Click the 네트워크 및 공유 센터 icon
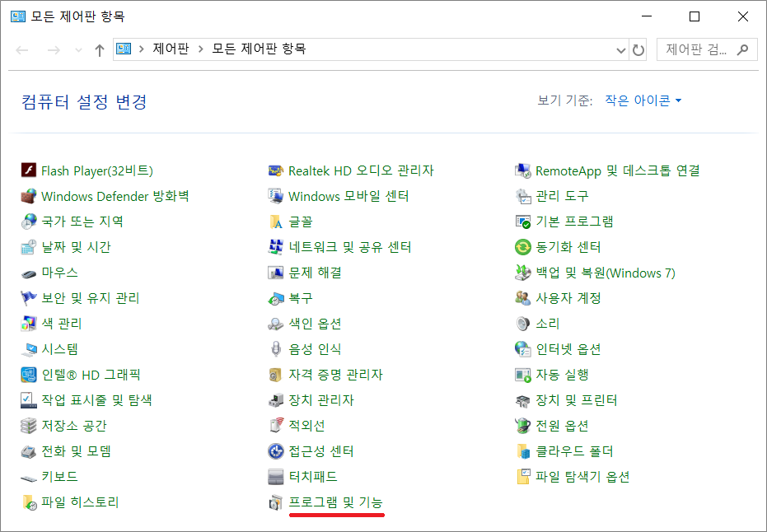Screen dimensions: 767x532 click(276, 247)
